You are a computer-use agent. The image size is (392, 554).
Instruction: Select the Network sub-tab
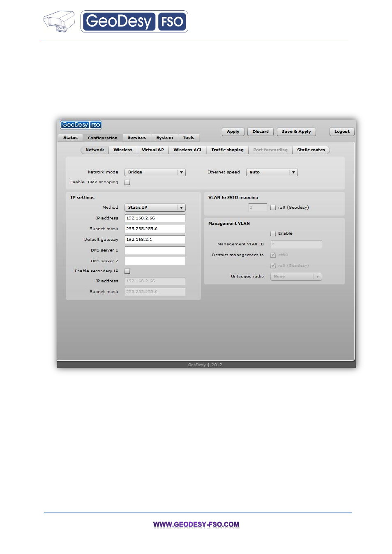[95, 150]
